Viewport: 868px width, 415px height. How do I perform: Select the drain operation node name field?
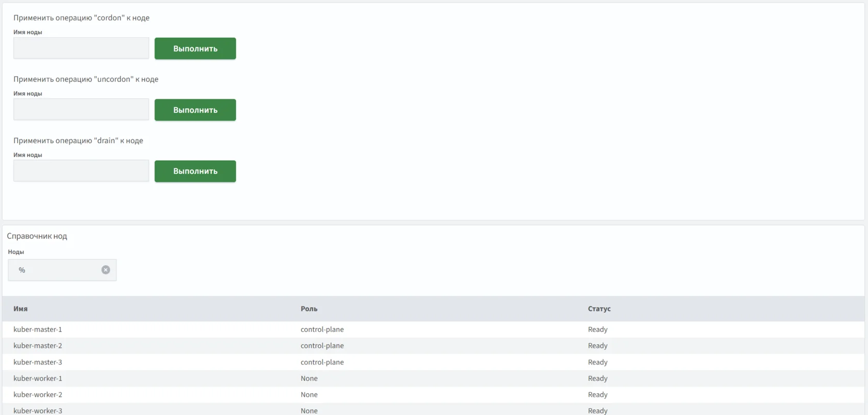tap(81, 171)
